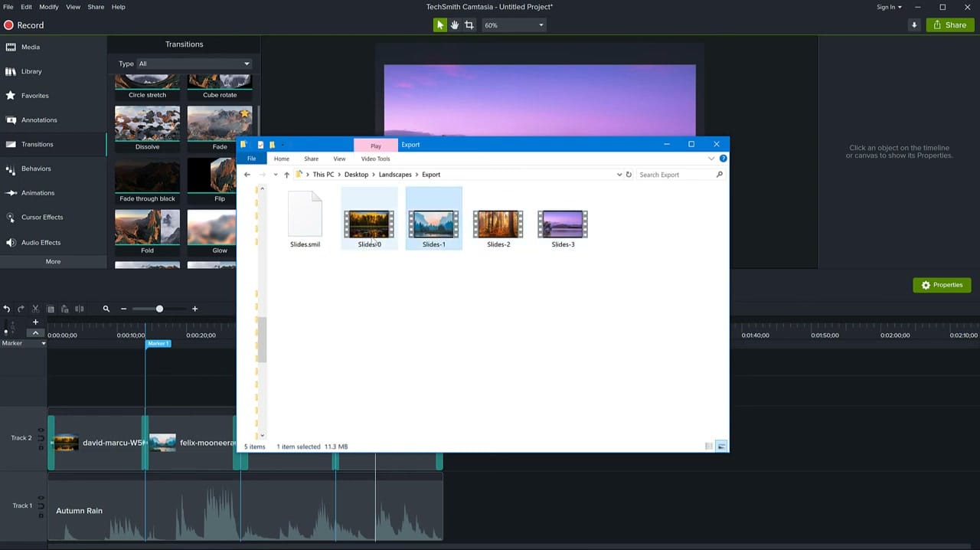The image size is (980, 550).
Task: Open the Favorites panel in the sidebar
Action: (34, 95)
